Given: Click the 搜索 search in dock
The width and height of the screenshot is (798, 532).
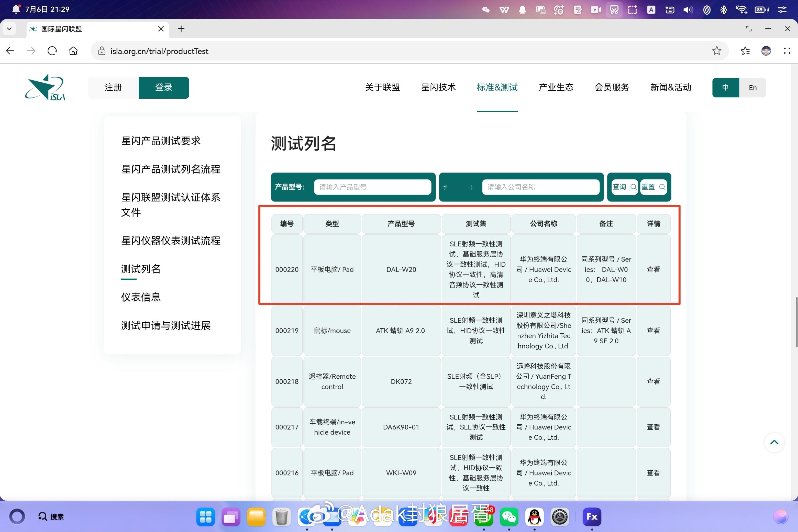Looking at the screenshot, I should pos(51,517).
